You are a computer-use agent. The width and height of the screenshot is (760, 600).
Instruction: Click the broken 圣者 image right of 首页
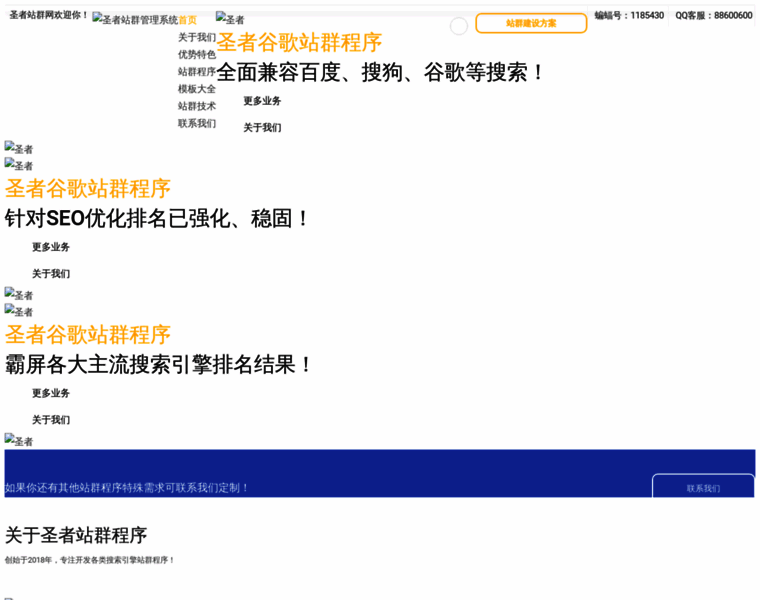230,19
